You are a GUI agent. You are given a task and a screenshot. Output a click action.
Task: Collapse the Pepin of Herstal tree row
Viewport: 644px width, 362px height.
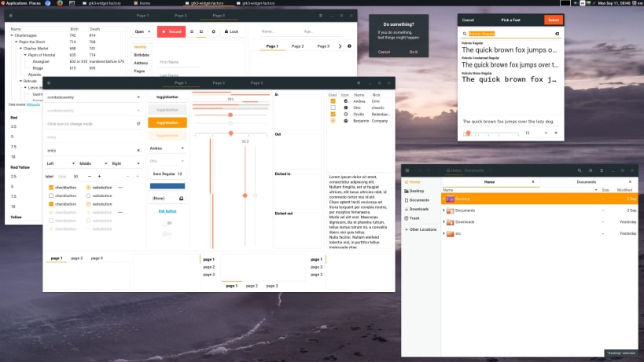pyautogui.click(x=25, y=55)
